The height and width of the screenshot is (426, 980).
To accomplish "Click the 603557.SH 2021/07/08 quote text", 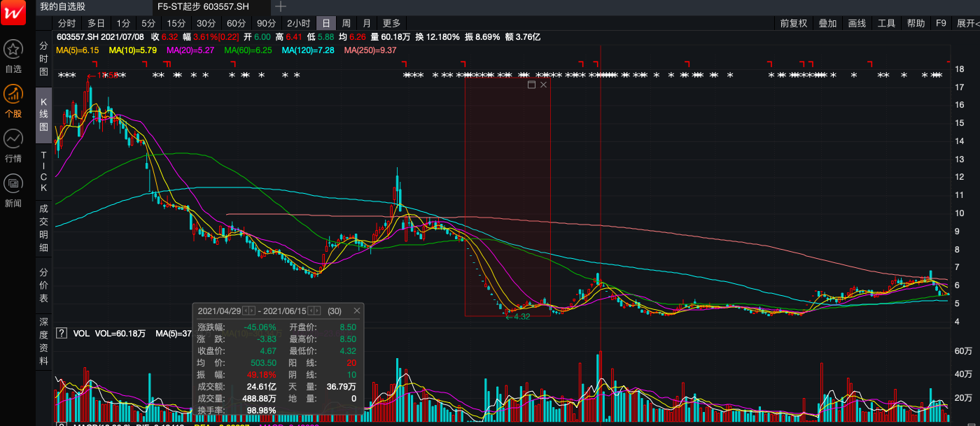I will [100, 36].
